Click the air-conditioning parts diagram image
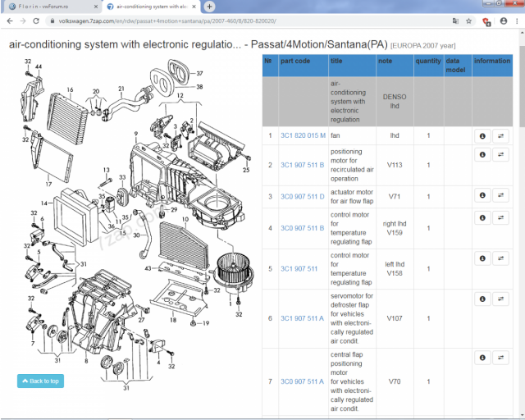Image resolution: width=525 pixels, height=420 pixels. click(x=131, y=221)
